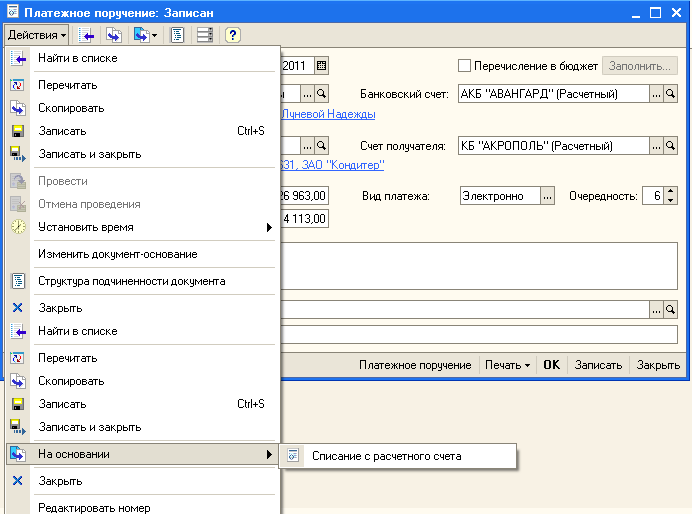
Task: Click the list settings toolbar icon
Action: tap(205, 35)
